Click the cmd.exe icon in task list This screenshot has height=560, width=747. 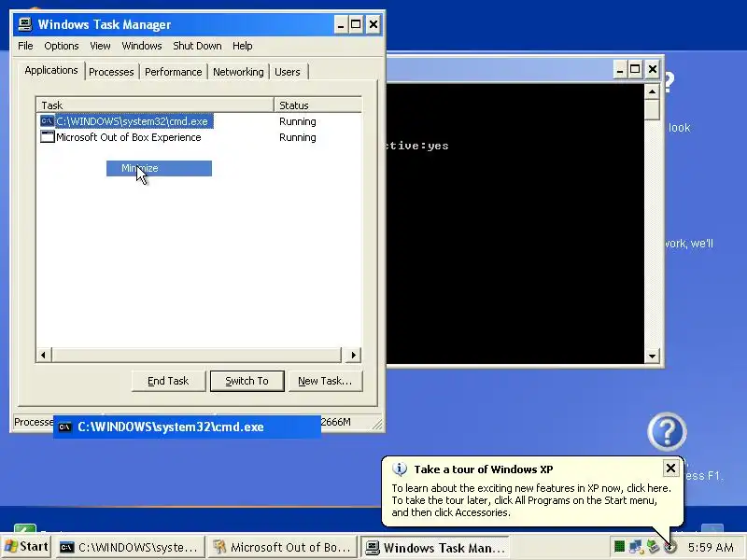tap(48, 121)
